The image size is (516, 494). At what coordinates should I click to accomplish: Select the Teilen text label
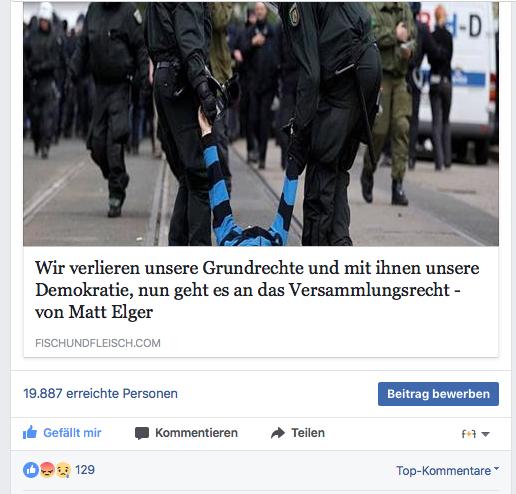pyautogui.click(x=308, y=433)
